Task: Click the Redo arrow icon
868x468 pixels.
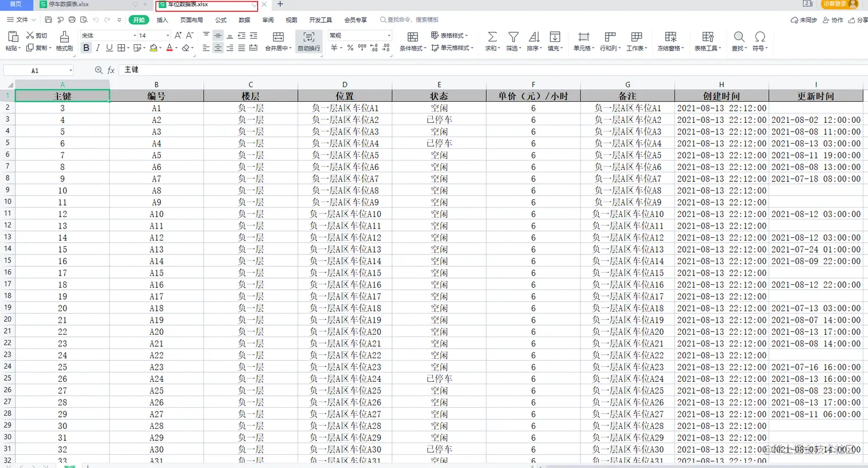Action: pyautogui.click(x=107, y=20)
